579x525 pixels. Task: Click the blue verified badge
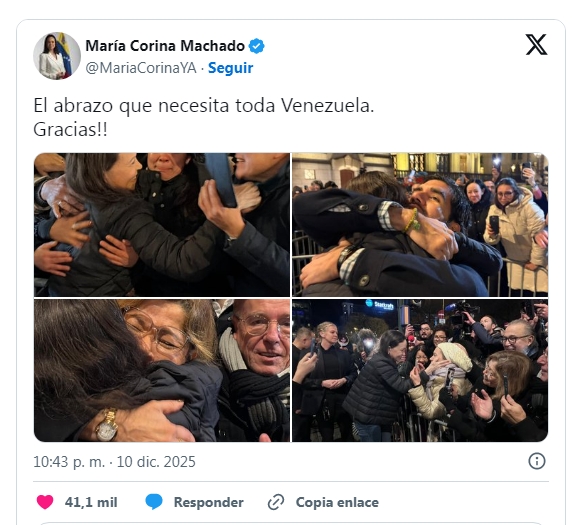pos(256,46)
